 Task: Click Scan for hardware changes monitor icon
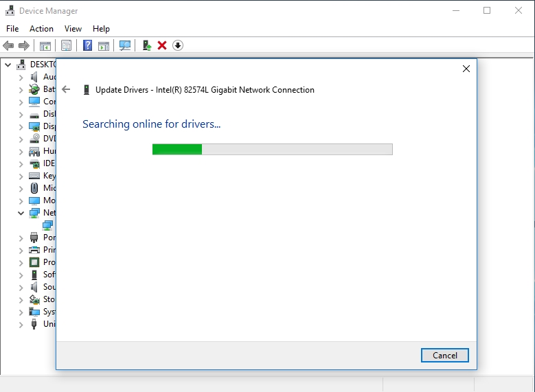point(125,45)
